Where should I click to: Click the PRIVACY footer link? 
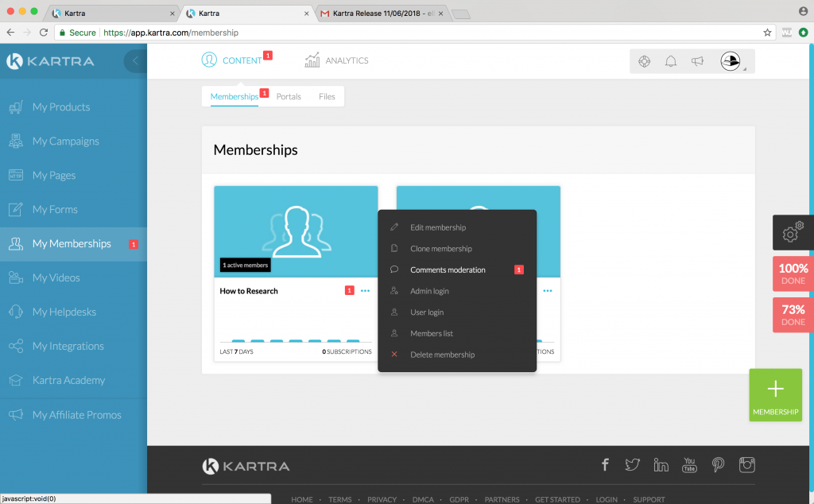tap(382, 499)
